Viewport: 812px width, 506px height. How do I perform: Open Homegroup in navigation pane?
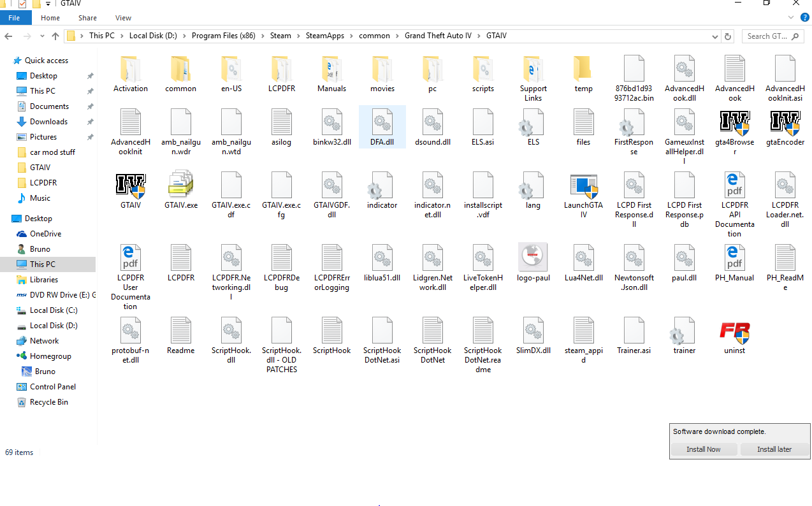(x=50, y=356)
